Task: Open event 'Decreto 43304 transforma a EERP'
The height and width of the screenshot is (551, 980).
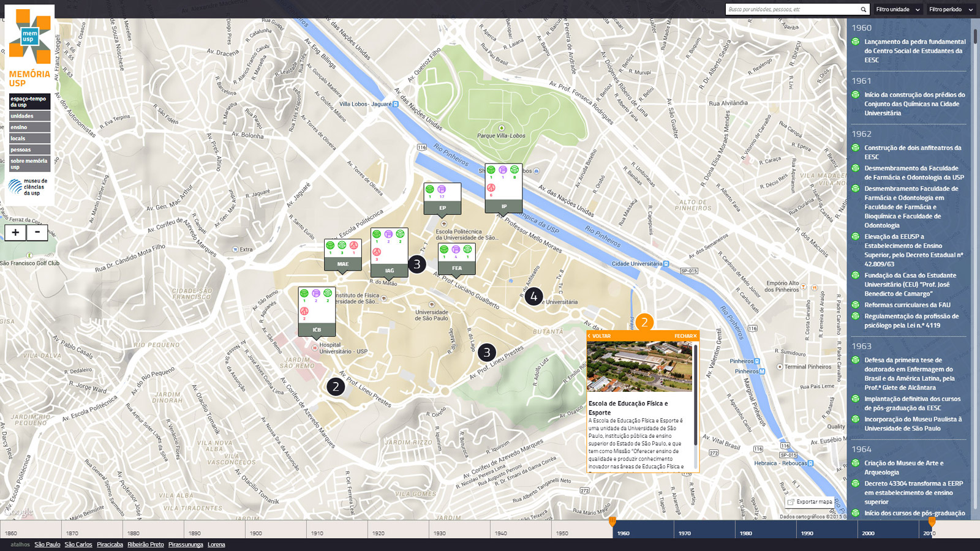Action: (x=913, y=493)
